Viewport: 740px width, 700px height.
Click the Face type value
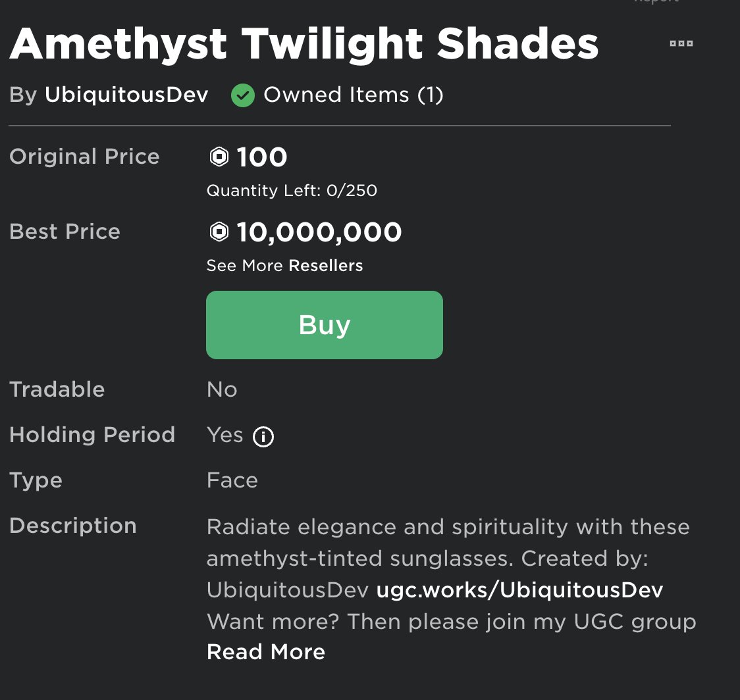232,480
